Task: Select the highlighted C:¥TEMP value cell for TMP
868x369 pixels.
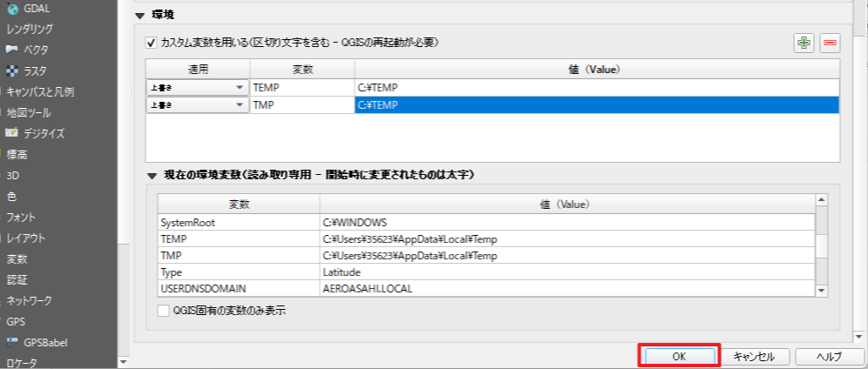Action: click(596, 104)
